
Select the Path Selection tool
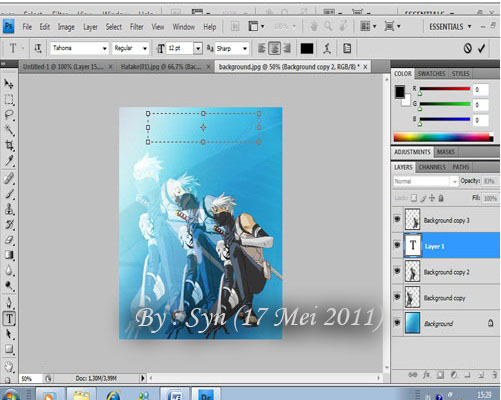tap(9, 334)
